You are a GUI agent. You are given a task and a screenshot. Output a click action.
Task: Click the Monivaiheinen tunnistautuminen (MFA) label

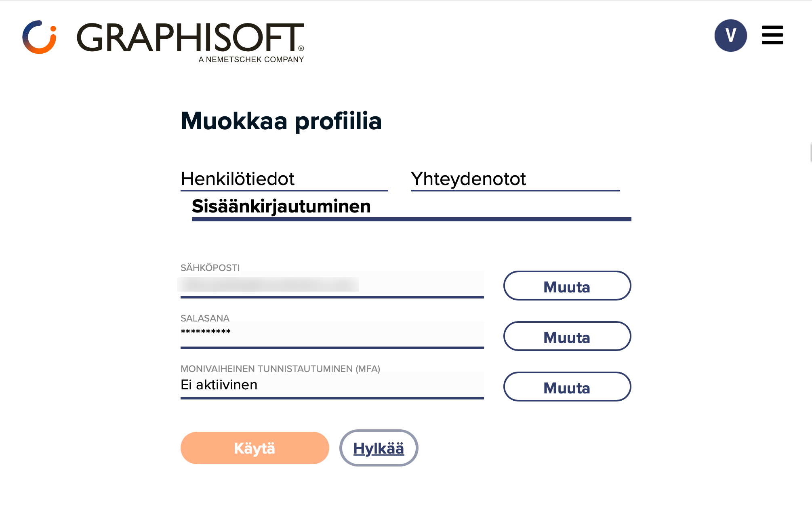click(280, 369)
